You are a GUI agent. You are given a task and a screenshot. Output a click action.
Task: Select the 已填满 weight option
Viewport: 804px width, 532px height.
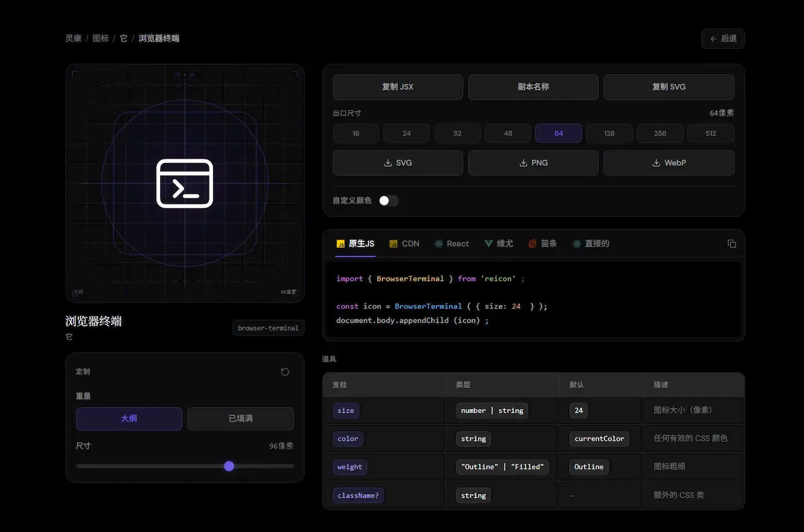click(241, 418)
